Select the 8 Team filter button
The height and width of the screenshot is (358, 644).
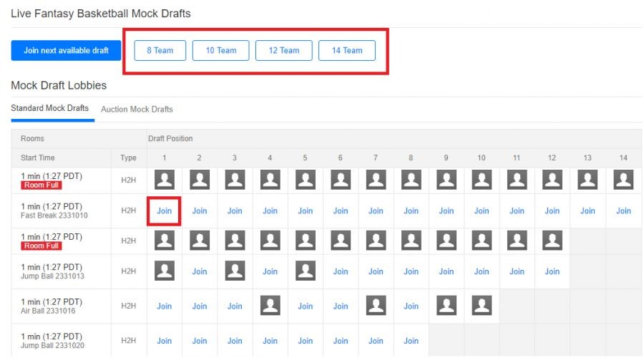(x=160, y=51)
